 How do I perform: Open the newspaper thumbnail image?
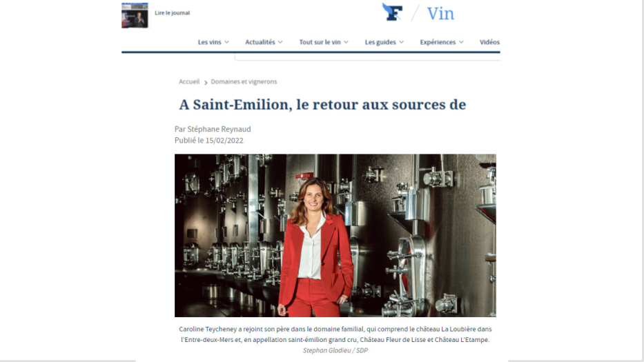(135, 15)
